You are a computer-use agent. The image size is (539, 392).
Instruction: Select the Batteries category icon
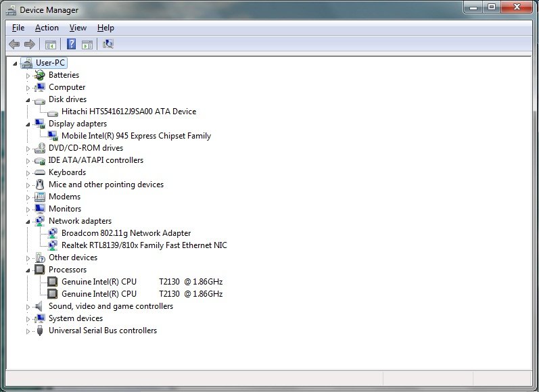tap(40, 75)
